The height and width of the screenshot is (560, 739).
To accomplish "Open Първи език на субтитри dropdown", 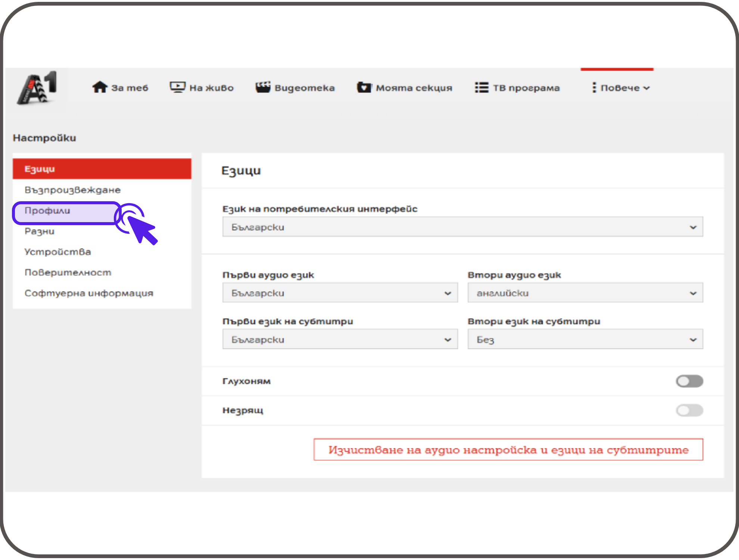I will 340,340.
